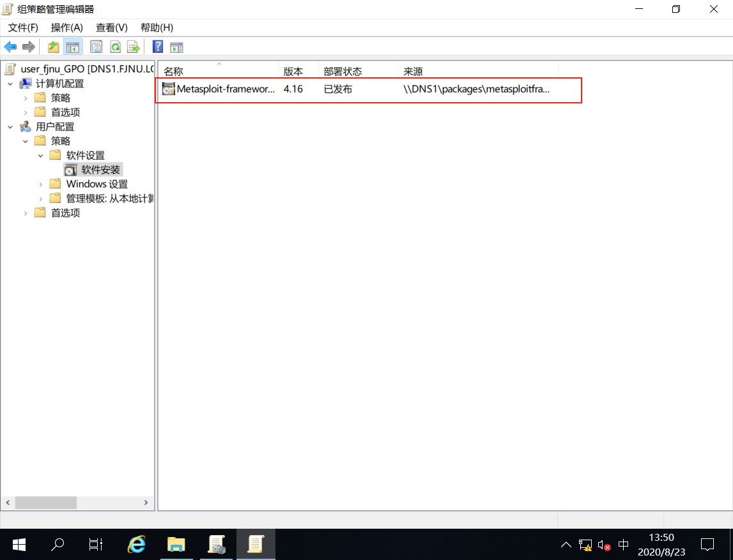
Task: Select the Windows 设置 tree item
Action: (x=97, y=184)
